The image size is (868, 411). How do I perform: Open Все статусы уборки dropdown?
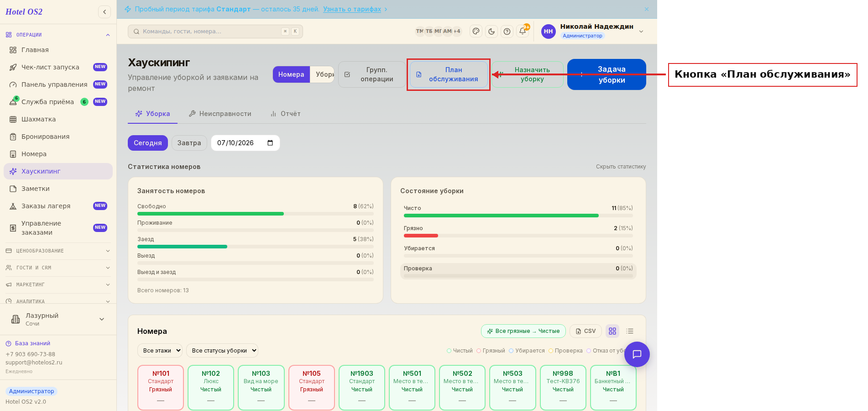pos(222,351)
